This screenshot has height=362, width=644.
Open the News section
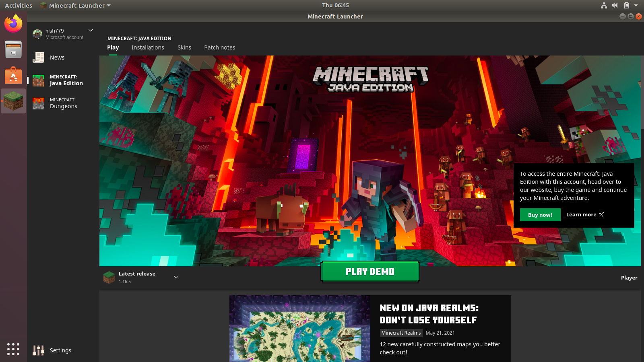56,58
